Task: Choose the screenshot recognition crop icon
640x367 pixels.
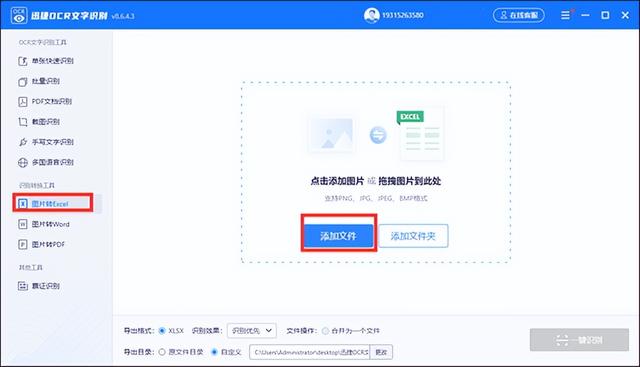Action: tap(23, 122)
